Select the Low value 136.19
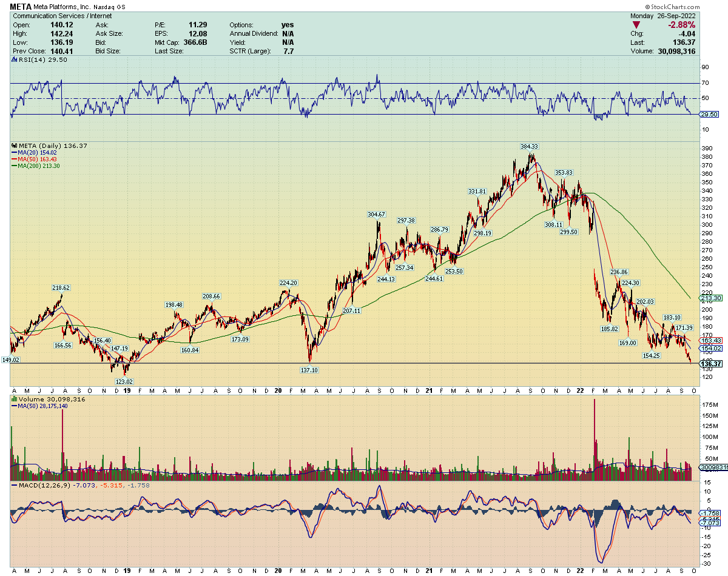This screenshot has height=576, width=728. 61,42
